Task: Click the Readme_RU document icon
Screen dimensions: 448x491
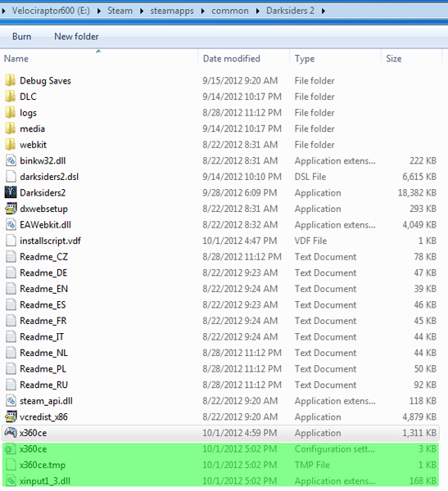Action: pos(11,385)
